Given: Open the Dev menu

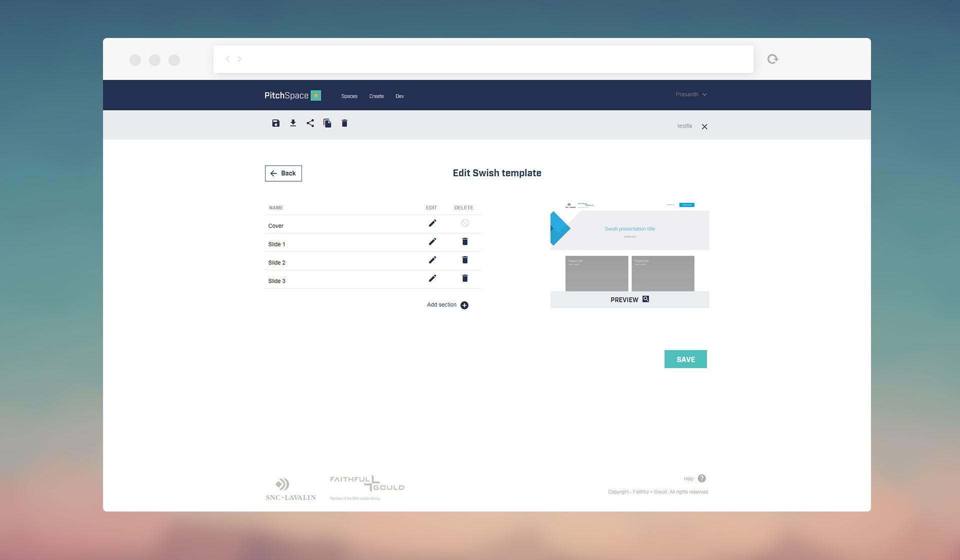Looking at the screenshot, I should click(399, 96).
